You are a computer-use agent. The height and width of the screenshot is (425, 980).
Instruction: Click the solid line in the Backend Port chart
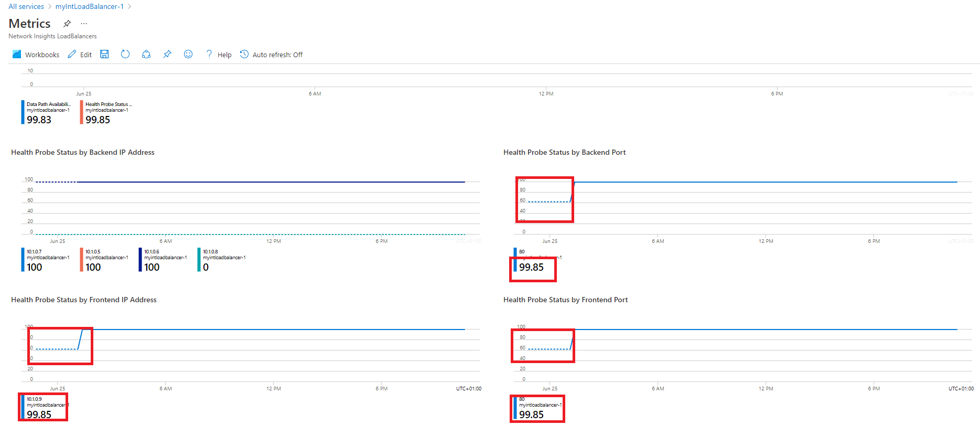[x=766, y=182]
